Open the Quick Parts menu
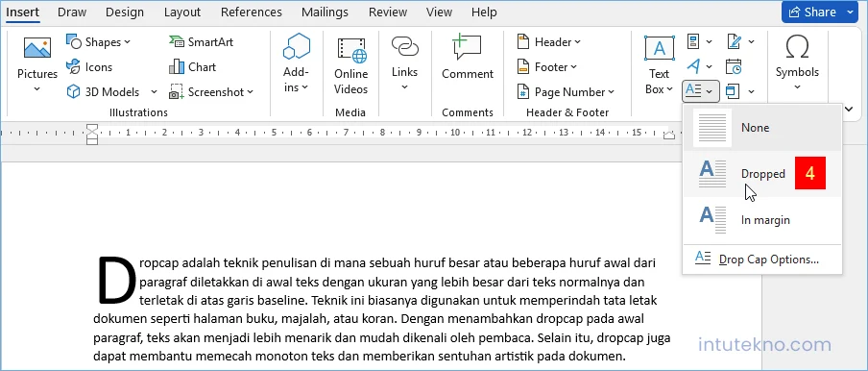The width and height of the screenshot is (868, 371). tap(700, 41)
